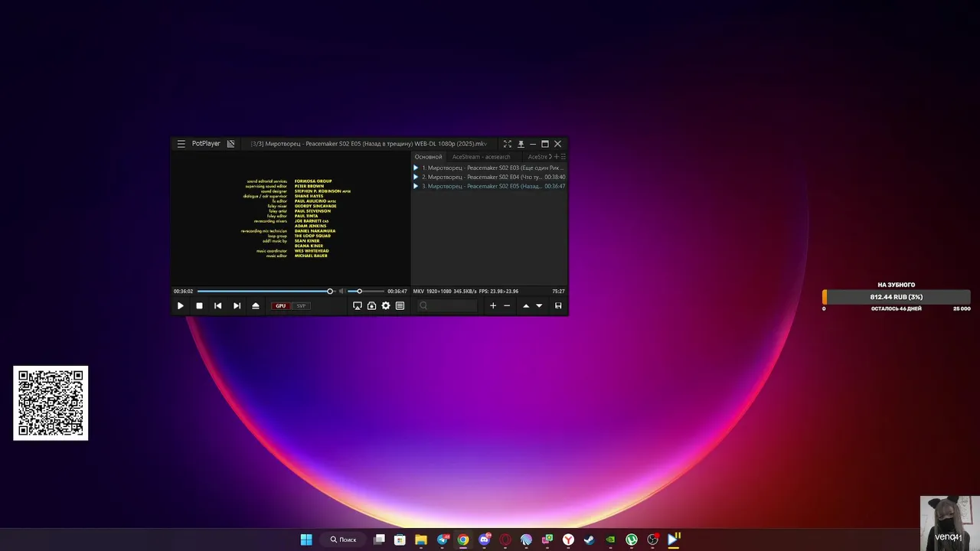The width and height of the screenshot is (980, 551).
Task: Select playlist item Peacemaker S02 E04
Action: pos(489,177)
